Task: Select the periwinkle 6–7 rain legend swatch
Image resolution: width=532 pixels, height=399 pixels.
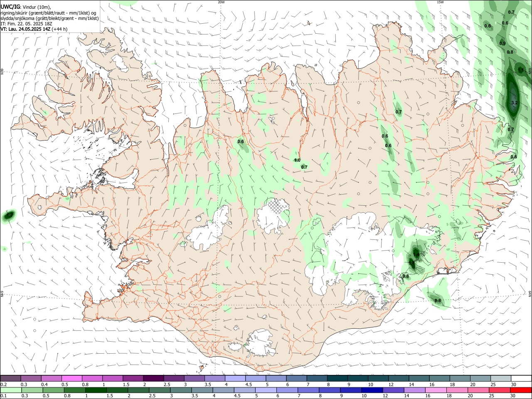Action: click(x=287, y=390)
